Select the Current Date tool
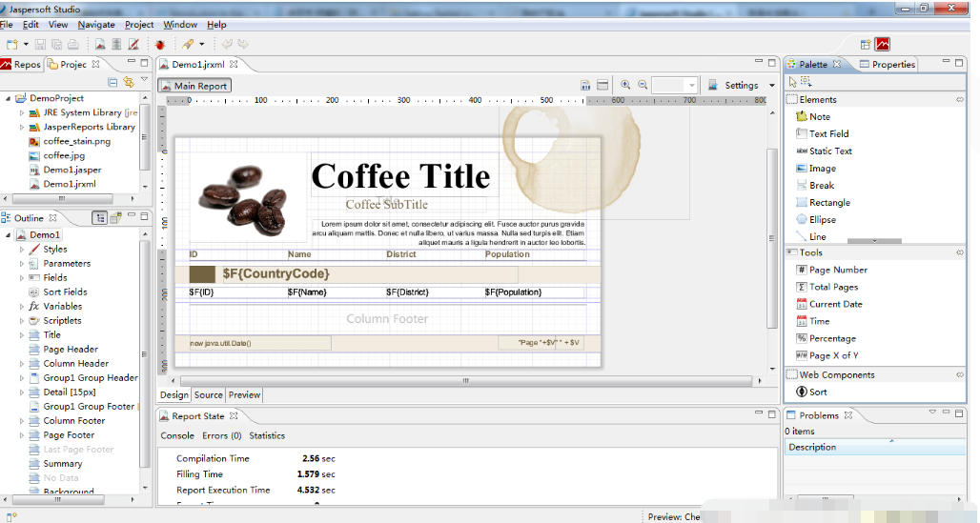 coord(835,305)
